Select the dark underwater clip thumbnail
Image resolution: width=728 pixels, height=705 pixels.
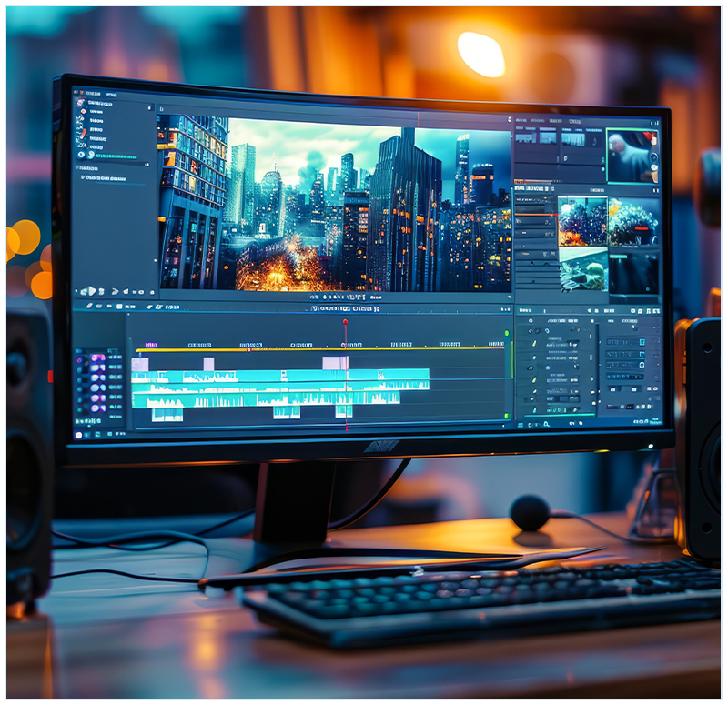pos(633,274)
